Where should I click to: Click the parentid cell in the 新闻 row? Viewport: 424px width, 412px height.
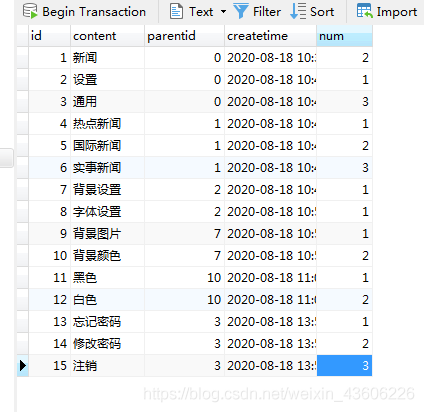pos(184,58)
